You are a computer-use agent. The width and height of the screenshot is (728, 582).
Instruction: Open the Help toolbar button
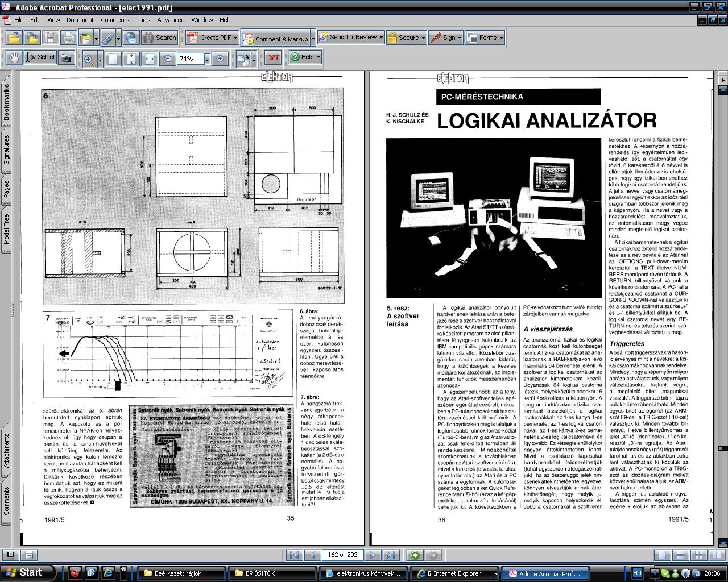click(x=305, y=57)
